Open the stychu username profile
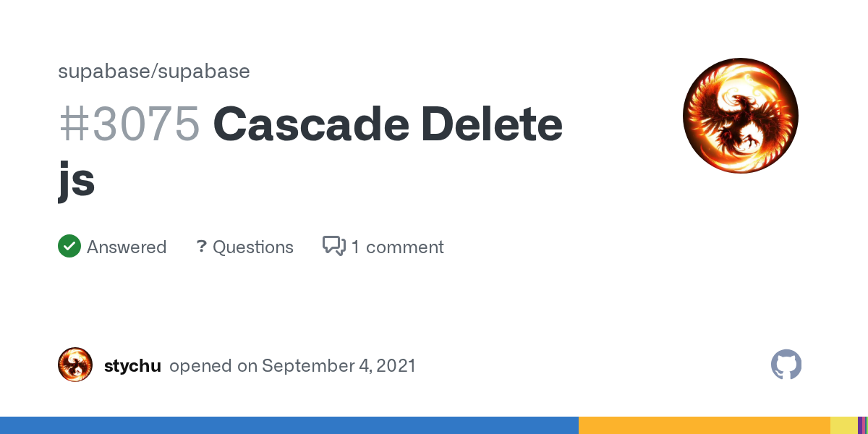868x434 pixels. click(132, 366)
